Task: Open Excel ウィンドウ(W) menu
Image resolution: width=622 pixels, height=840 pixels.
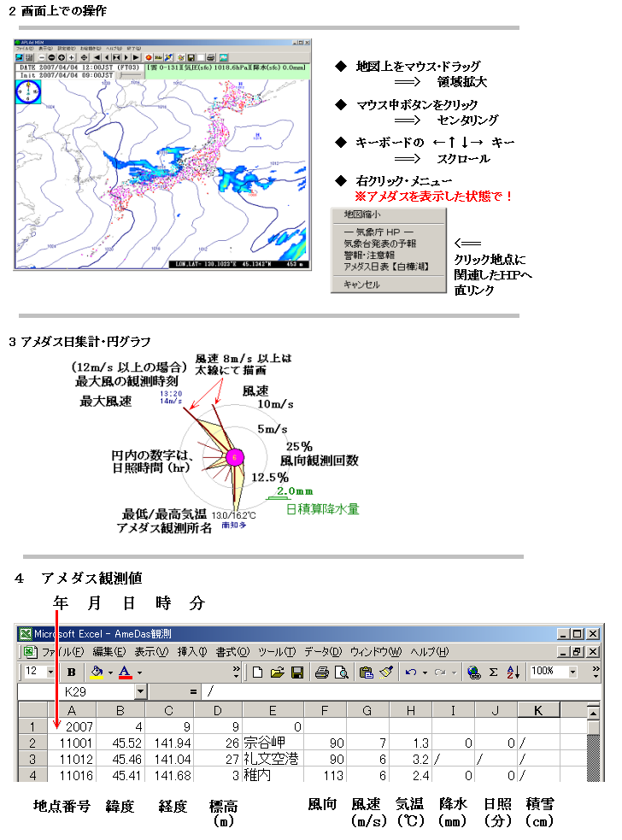Action: pos(376,652)
